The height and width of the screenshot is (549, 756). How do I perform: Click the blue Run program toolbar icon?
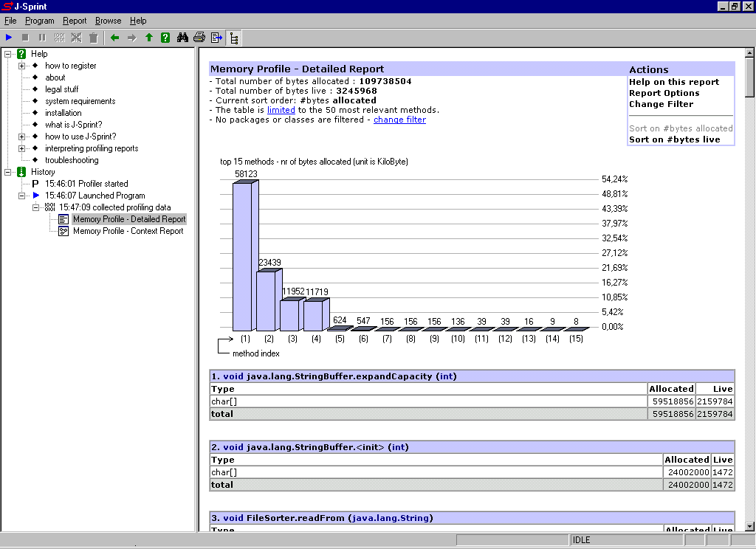(9, 38)
